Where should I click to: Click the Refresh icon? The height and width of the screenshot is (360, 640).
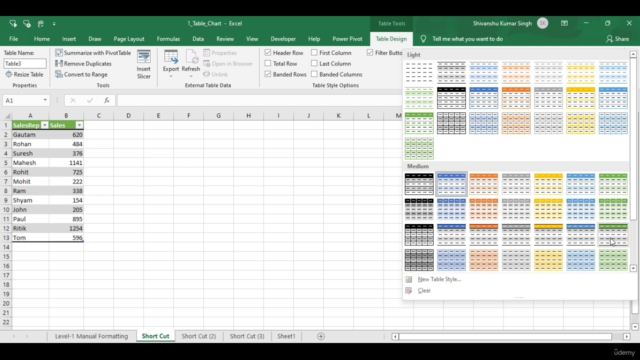191,57
